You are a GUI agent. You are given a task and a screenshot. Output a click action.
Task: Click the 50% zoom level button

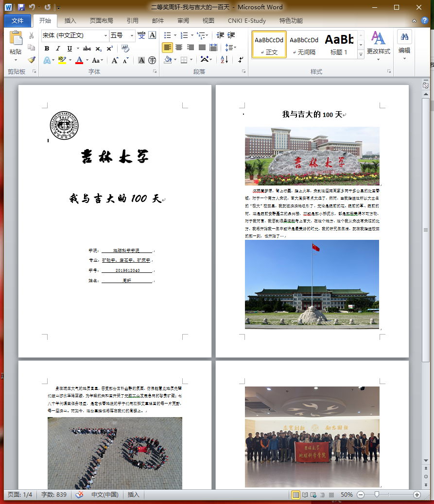click(x=347, y=495)
